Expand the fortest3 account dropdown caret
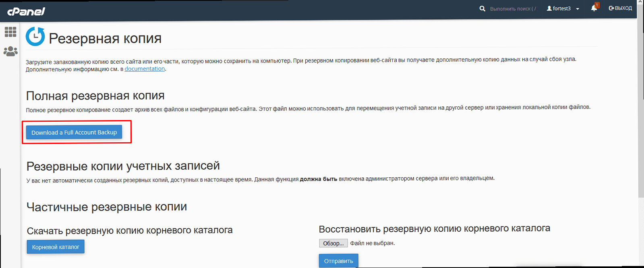 (578, 9)
